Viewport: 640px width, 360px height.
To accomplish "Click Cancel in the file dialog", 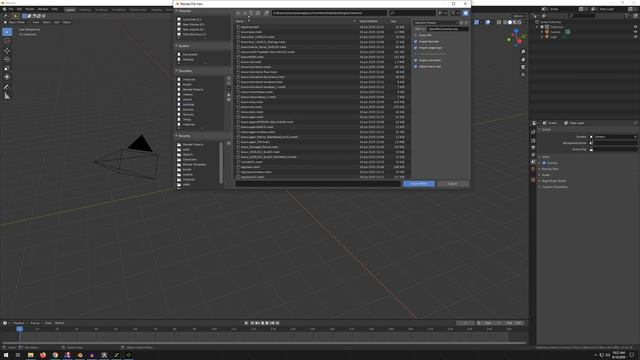I will click(452, 184).
